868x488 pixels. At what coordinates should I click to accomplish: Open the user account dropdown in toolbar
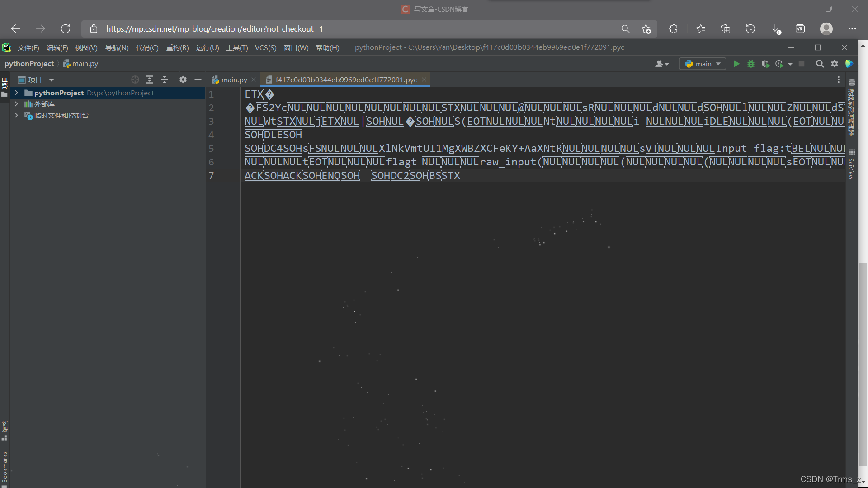(662, 64)
